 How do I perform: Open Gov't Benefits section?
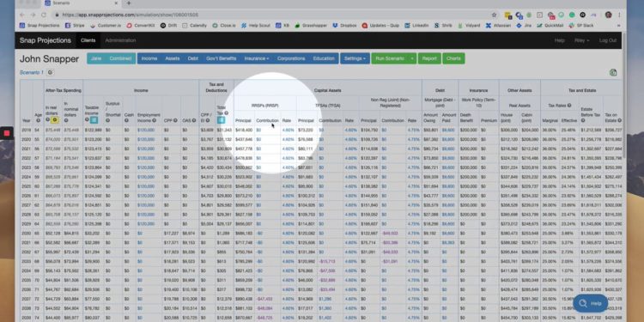pos(221,58)
